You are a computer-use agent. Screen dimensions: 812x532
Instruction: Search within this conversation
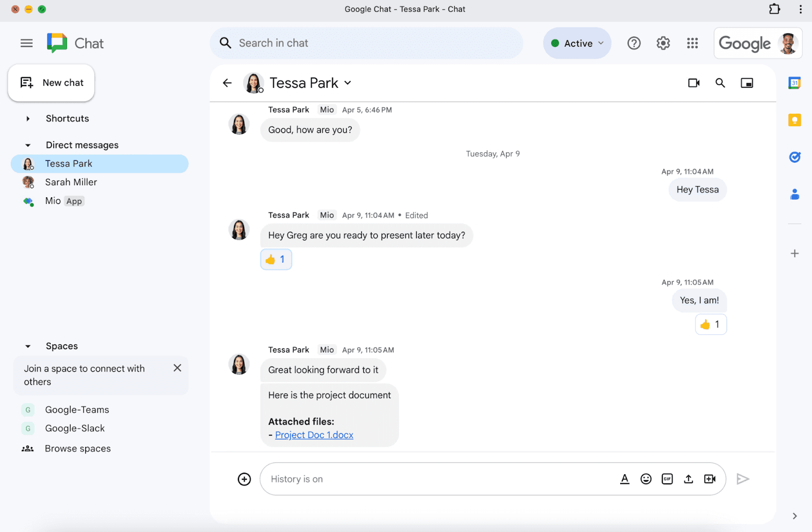720,83
